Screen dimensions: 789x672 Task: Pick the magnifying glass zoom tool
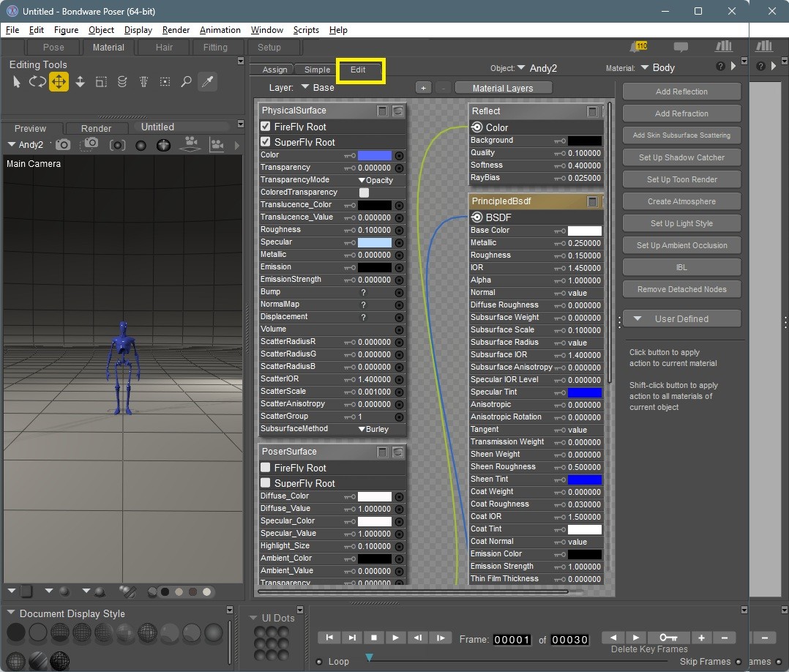(x=186, y=82)
